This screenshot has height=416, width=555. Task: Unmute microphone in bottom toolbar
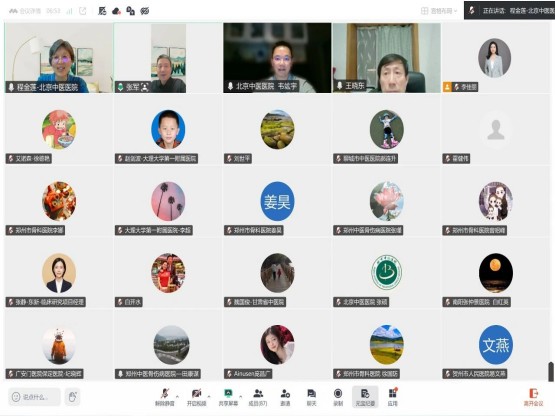click(x=165, y=397)
